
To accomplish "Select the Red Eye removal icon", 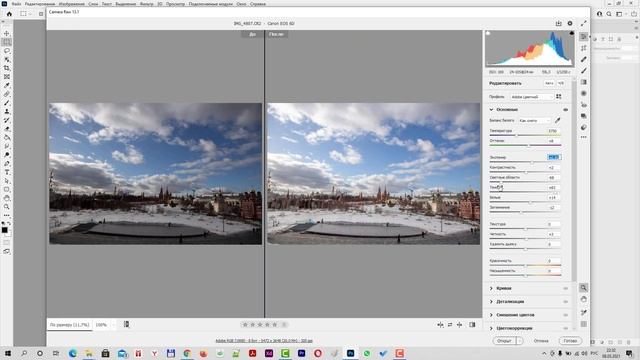I will tap(584, 105).
